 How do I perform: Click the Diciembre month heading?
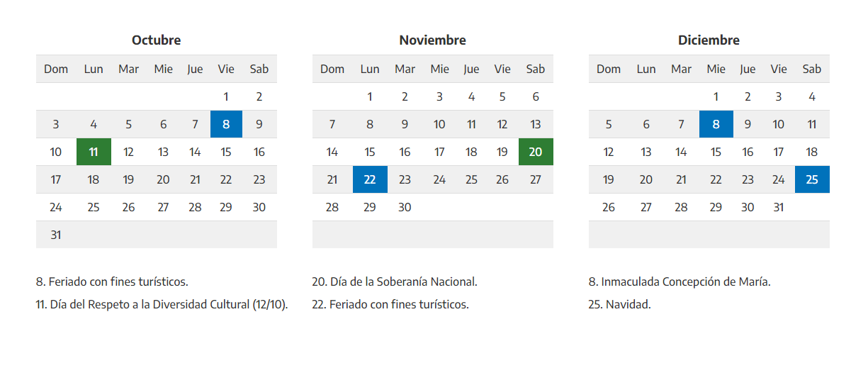coord(709,40)
